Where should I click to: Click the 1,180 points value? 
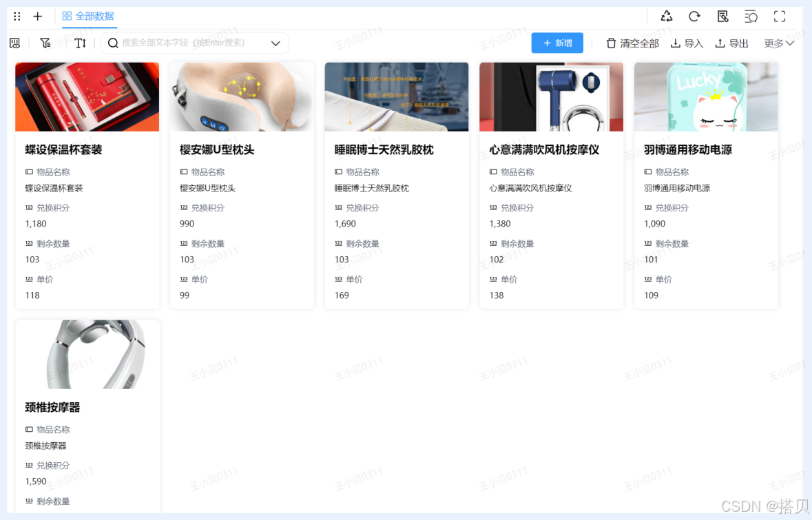[36, 224]
